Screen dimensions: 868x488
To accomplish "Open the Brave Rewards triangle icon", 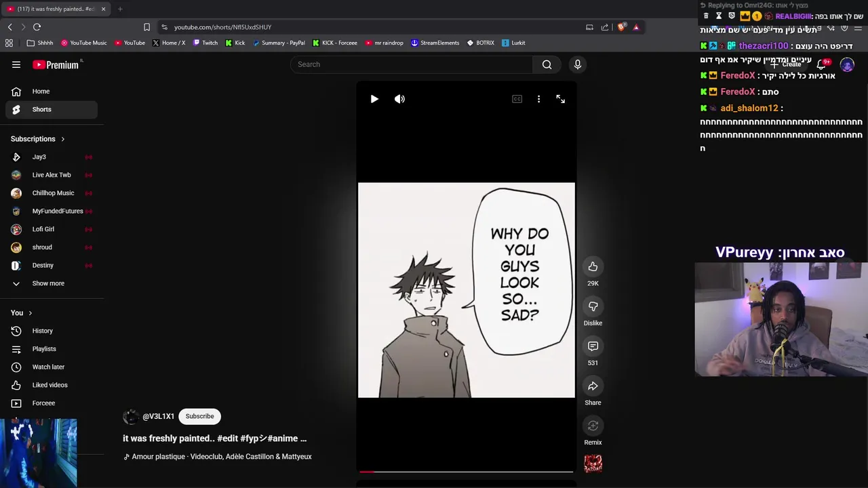I will click(636, 27).
